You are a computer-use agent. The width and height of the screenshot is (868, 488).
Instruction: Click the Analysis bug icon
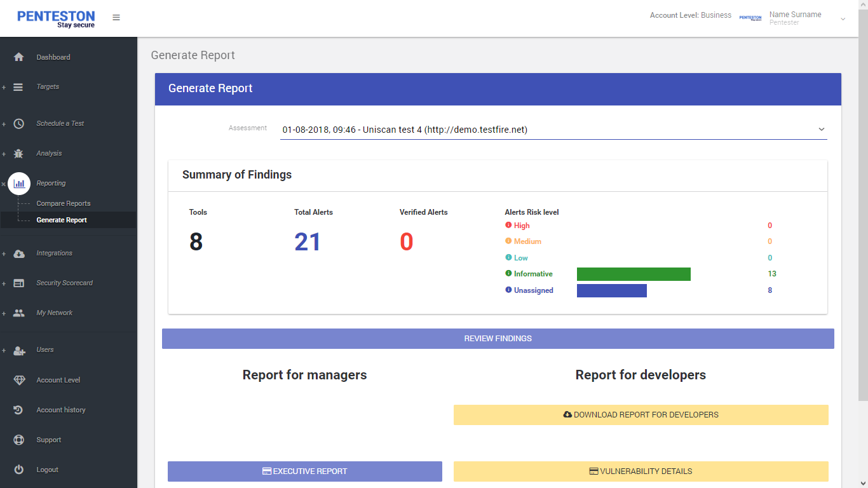coord(18,153)
